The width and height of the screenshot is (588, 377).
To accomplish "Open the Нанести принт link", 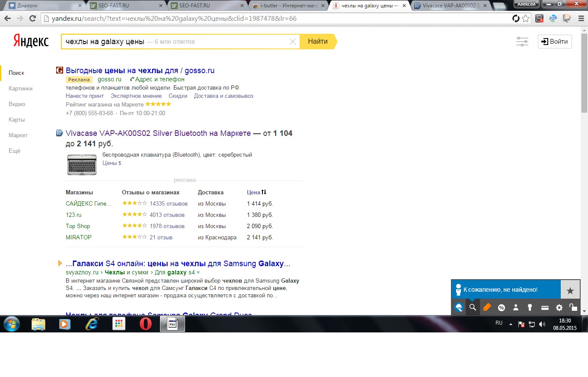I will (x=85, y=96).
